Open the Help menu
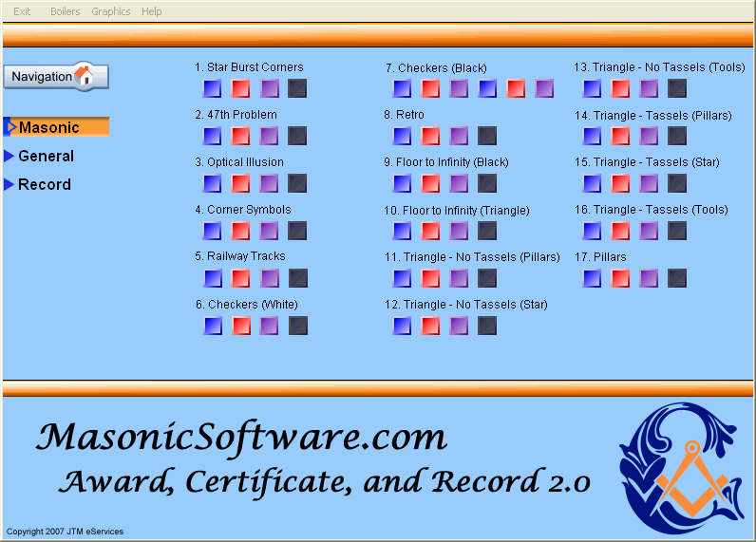This screenshot has width=756, height=542. pos(151,11)
